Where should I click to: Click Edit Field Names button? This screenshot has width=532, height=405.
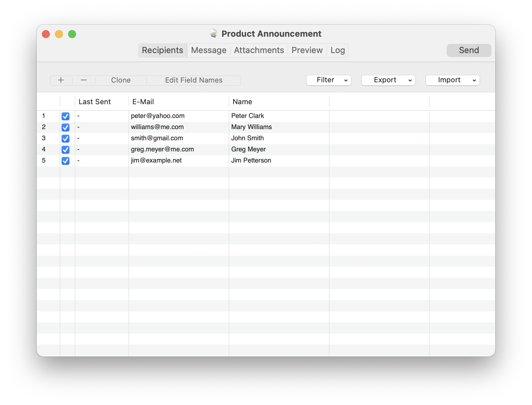tap(194, 80)
